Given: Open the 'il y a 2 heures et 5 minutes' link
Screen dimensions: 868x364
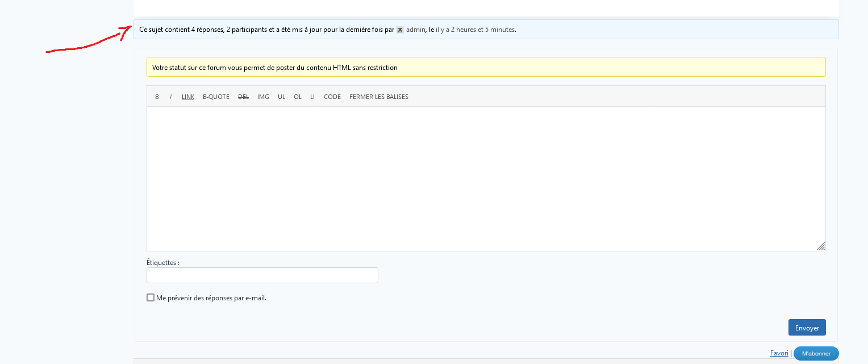Looking at the screenshot, I should click(x=475, y=30).
